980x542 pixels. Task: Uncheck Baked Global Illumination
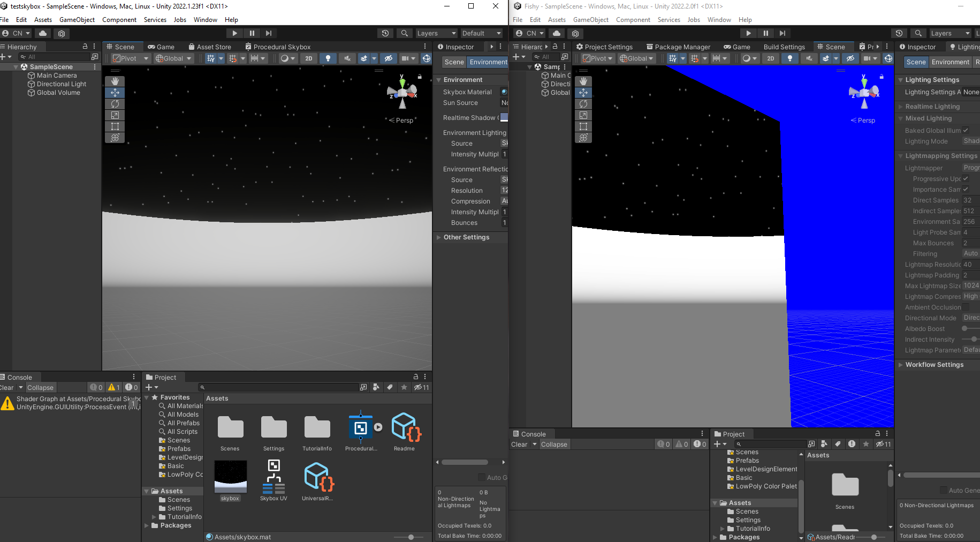pos(966,130)
